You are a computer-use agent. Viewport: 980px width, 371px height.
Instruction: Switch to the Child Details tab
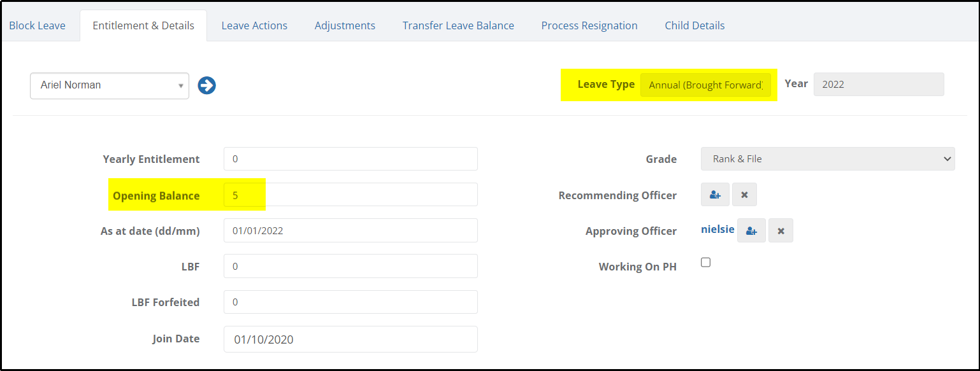click(695, 25)
